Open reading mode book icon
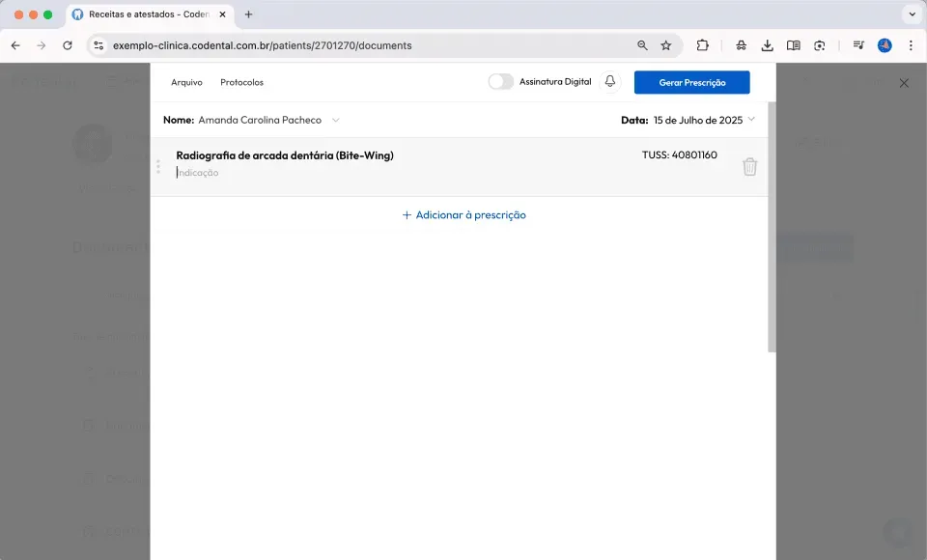 [794, 45]
